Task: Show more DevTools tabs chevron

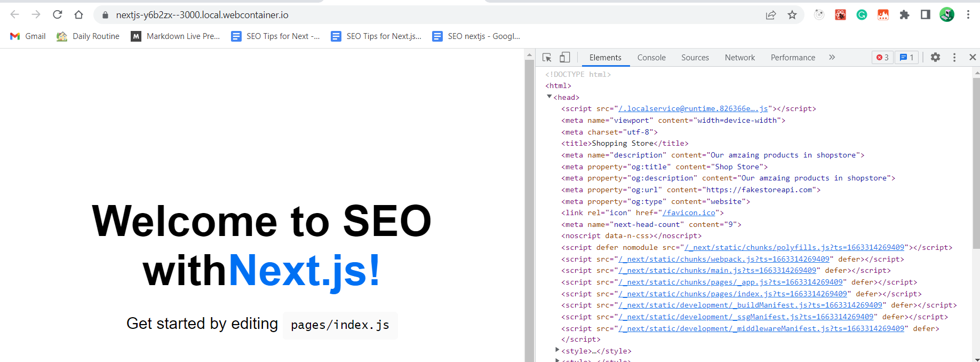Action: coord(832,57)
